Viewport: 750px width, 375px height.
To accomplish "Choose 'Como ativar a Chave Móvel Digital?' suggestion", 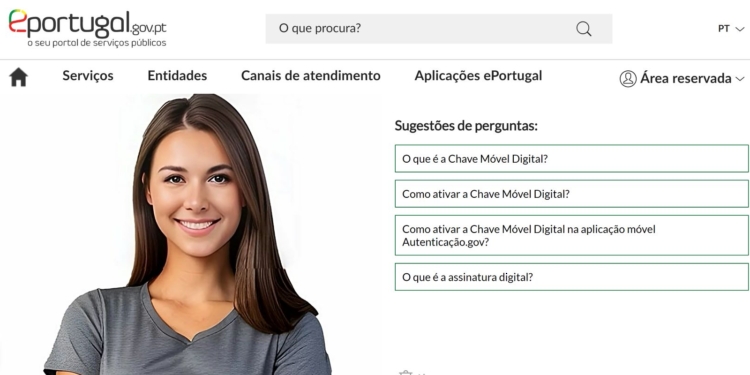I will pyautogui.click(x=572, y=194).
